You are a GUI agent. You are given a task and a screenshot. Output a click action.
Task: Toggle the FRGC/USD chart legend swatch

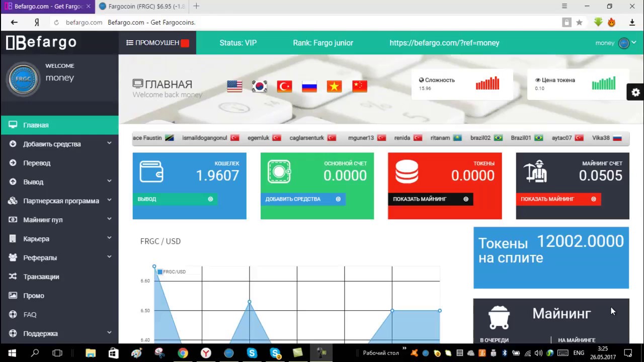click(x=159, y=272)
